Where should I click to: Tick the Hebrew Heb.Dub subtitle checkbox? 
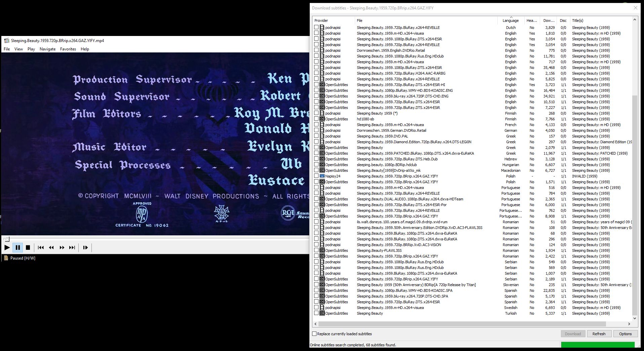[x=316, y=159]
